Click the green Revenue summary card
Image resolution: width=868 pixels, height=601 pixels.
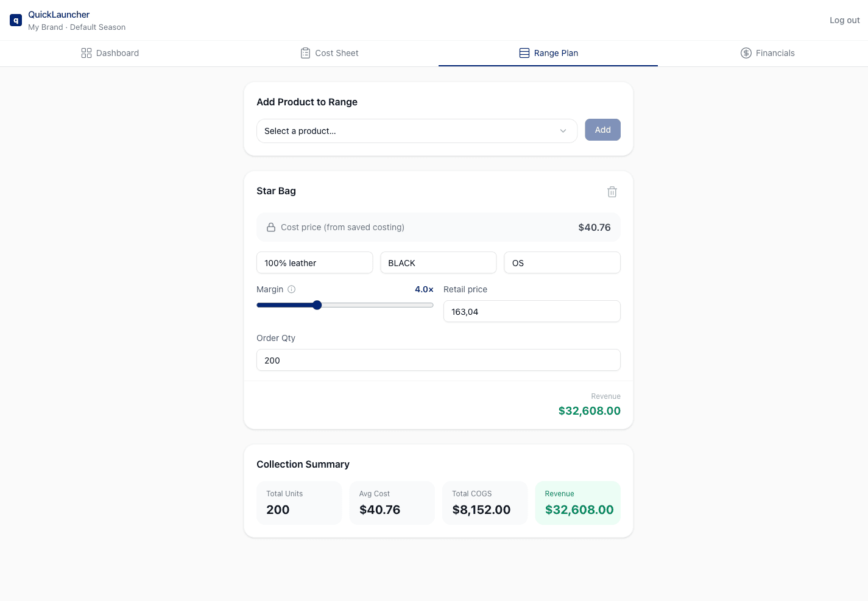pos(577,503)
